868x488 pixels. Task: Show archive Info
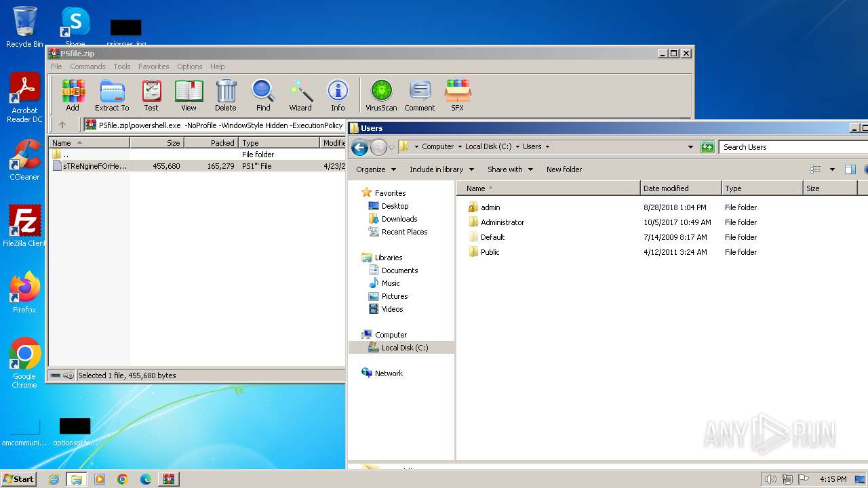point(338,95)
